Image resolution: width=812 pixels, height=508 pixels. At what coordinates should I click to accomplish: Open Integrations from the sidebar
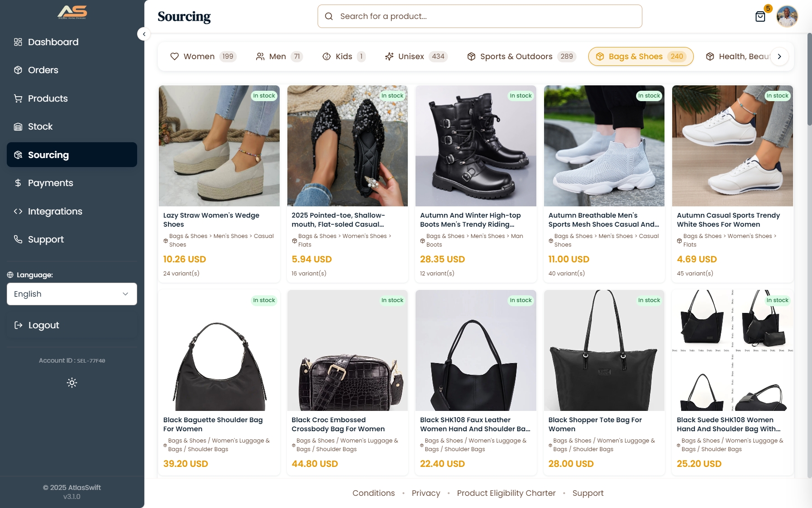(x=55, y=211)
